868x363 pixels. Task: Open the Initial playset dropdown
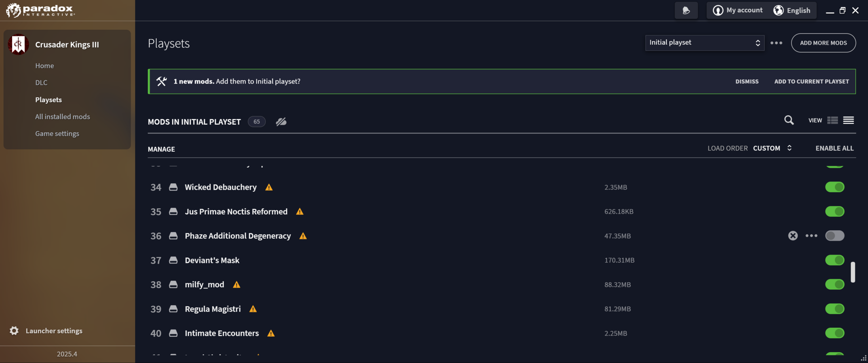click(x=705, y=43)
